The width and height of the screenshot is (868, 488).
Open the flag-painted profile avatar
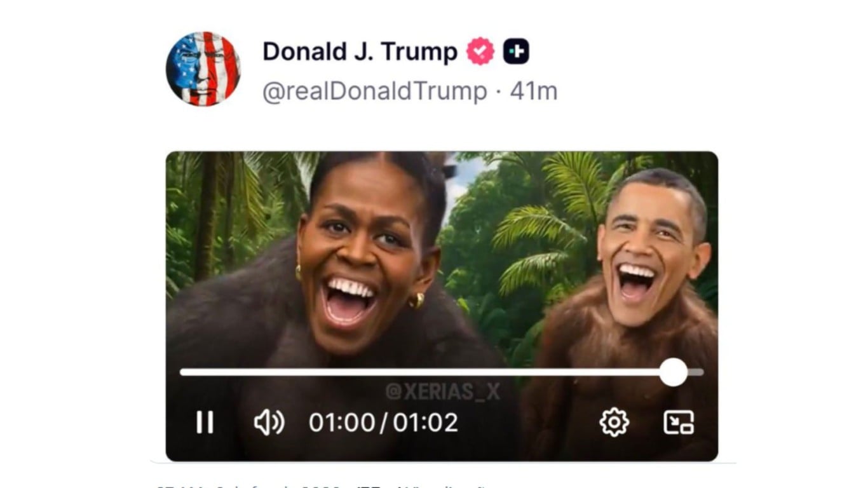click(203, 69)
